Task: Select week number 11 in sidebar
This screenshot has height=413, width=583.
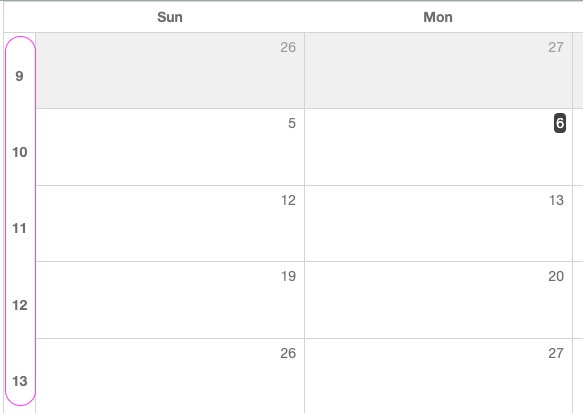Action: coord(19,228)
